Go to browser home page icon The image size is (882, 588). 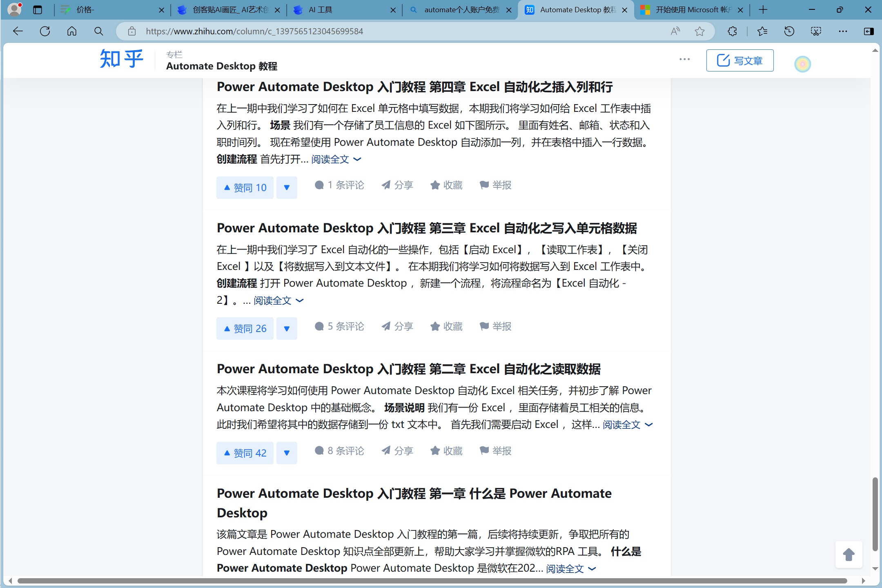coord(72,31)
